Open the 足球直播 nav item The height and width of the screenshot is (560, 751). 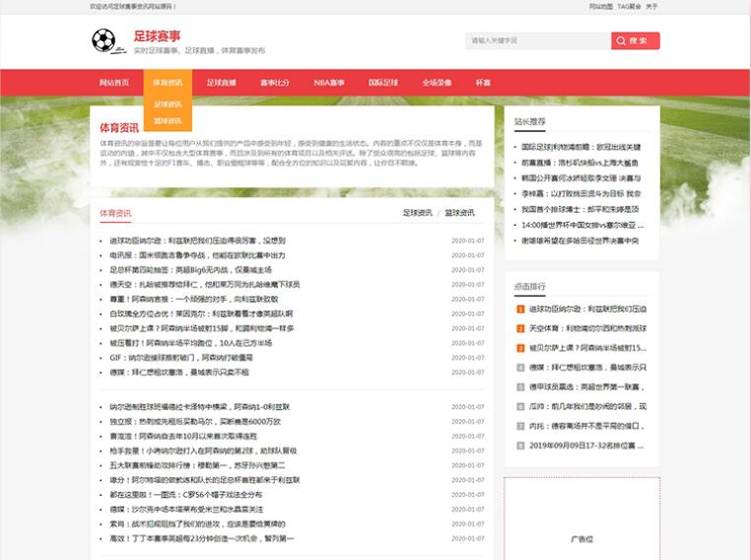tap(222, 83)
